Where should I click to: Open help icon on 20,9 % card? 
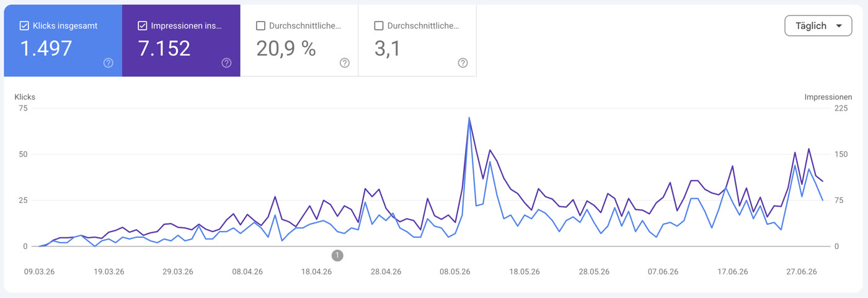coord(345,63)
